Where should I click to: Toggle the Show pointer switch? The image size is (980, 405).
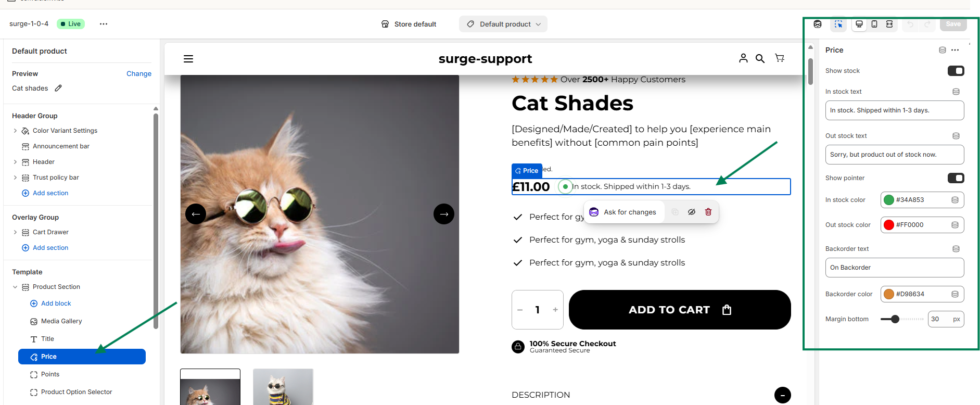(956, 178)
